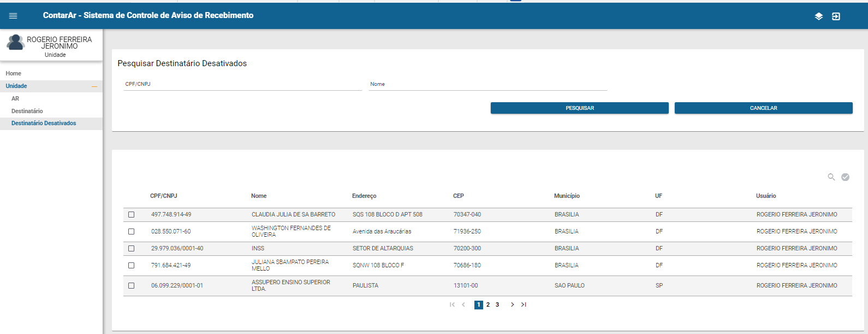
Task: Click the user avatar icon
Action: [15, 43]
